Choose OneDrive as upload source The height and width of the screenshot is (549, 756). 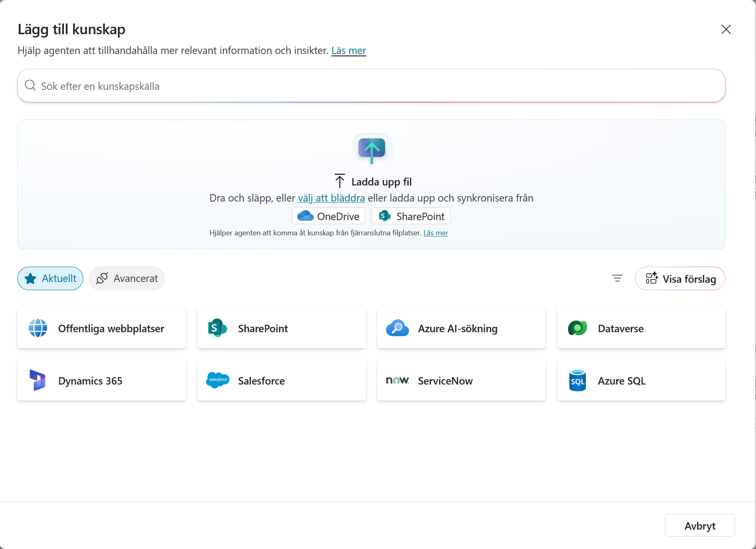329,216
